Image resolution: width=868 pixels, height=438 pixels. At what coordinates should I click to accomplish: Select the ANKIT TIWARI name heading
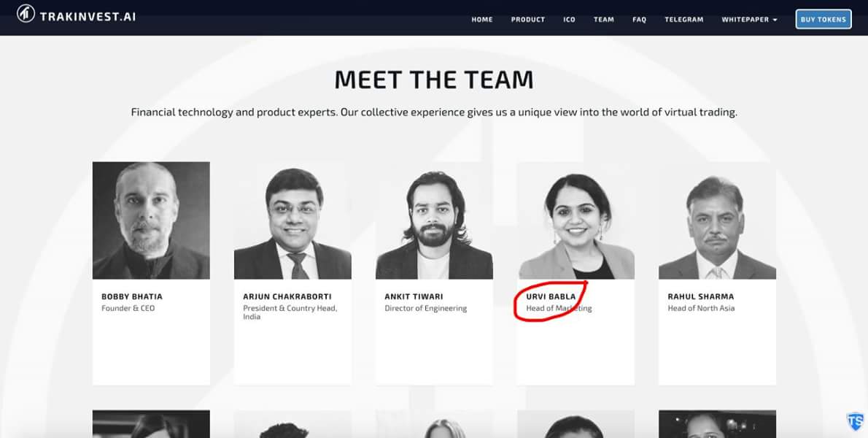pyautogui.click(x=414, y=297)
